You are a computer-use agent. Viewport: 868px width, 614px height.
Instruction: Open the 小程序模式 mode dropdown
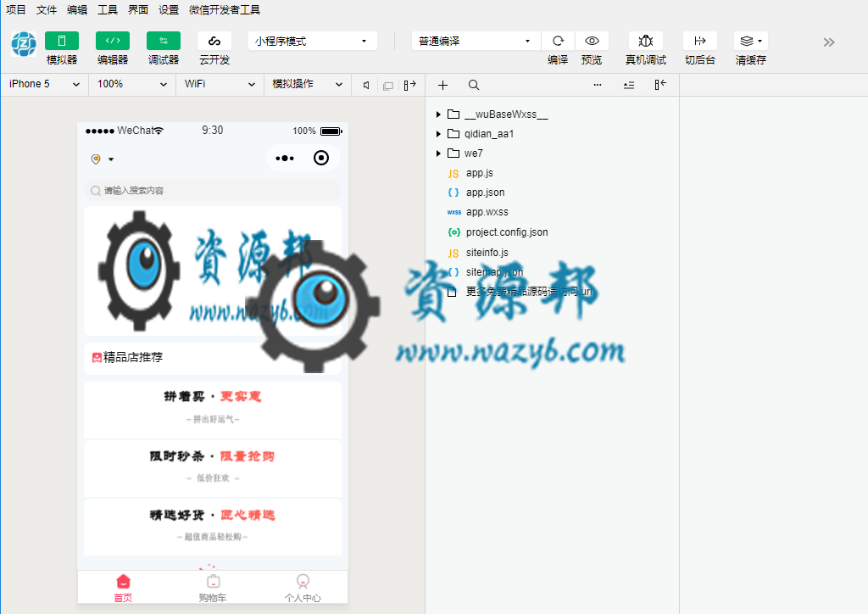pos(313,41)
